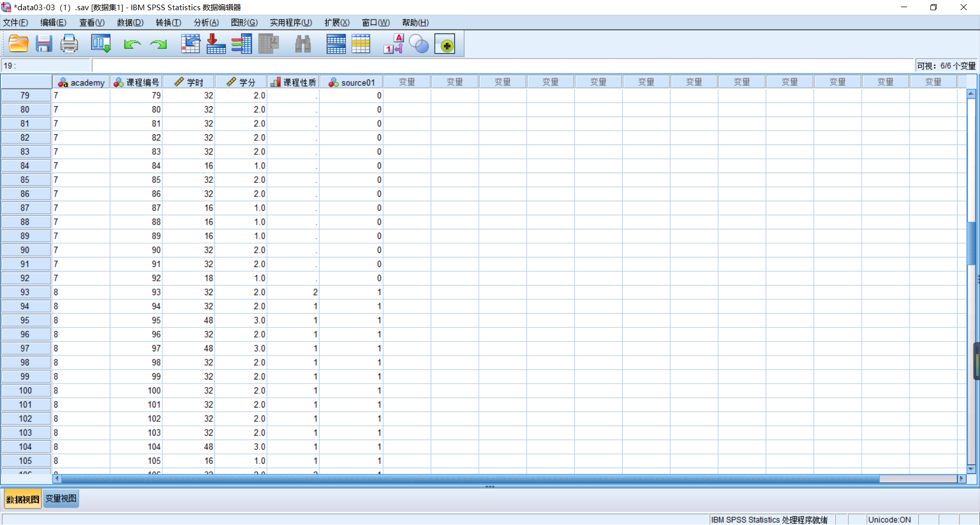The height and width of the screenshot is (525, 980).
Task: Switch to 变量视图 tab
Action: pyautogui.click(x=61, y=498)
